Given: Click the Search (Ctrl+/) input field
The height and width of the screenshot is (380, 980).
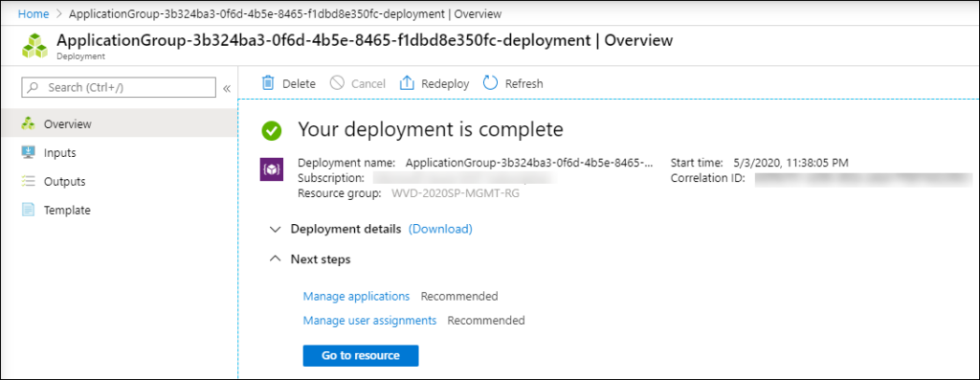Looking at the screenshot, I should [x=119, y=87].
